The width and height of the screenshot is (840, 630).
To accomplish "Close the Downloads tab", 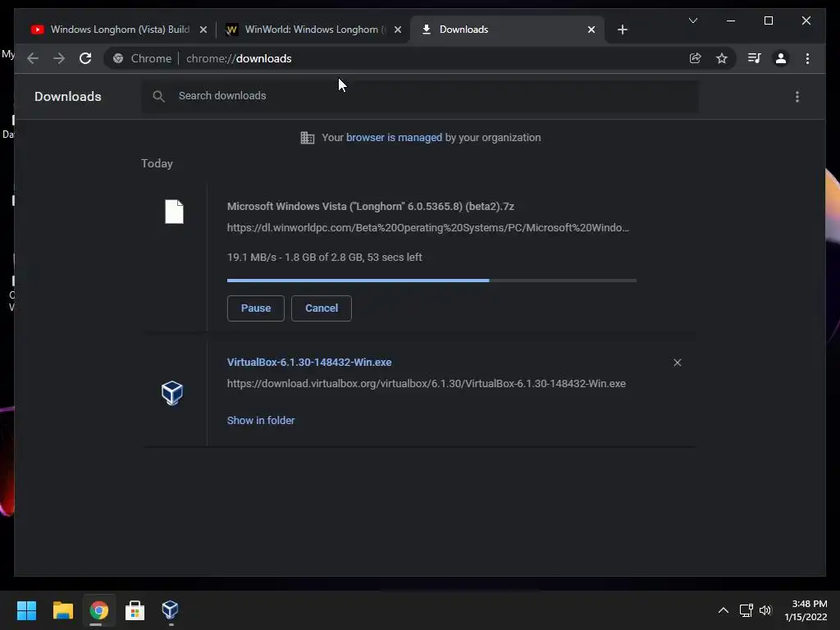I will (x=591, y=30).
